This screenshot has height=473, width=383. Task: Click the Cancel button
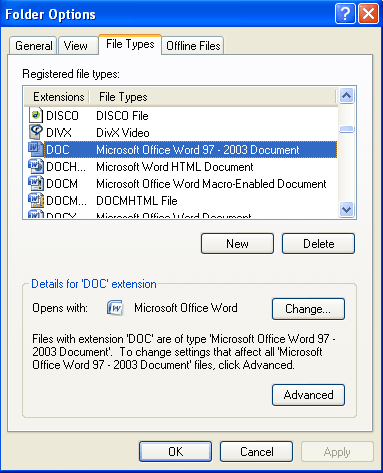256,452
